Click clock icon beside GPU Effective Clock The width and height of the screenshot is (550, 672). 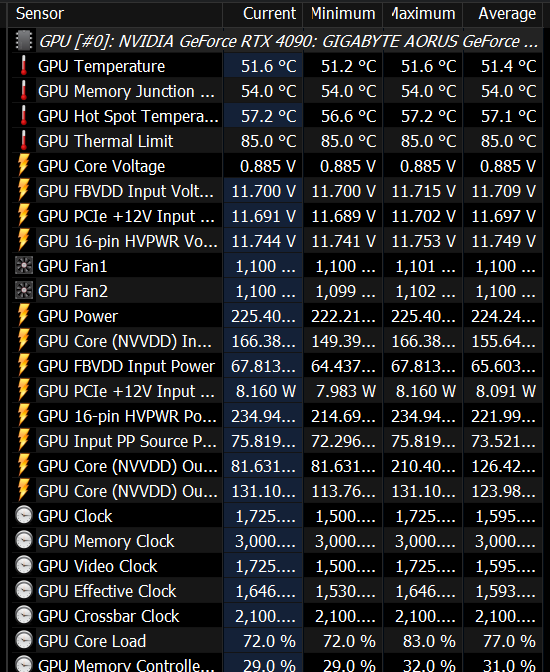pos(24,591)
